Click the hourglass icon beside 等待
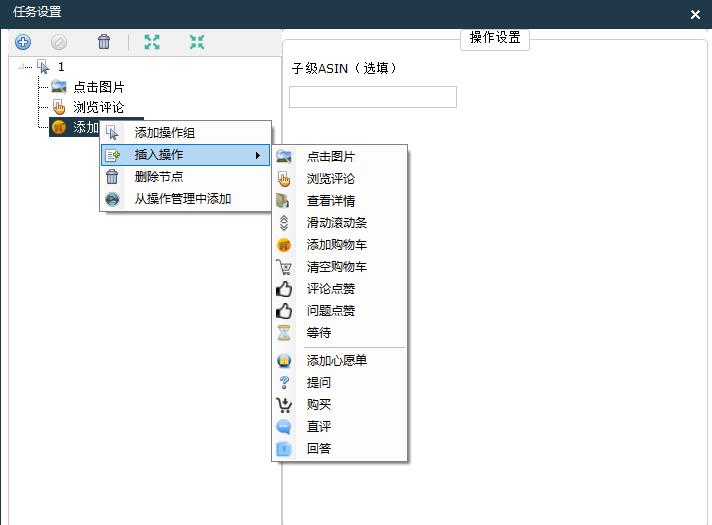Viewport: 712px width, 525px height. 284,333
